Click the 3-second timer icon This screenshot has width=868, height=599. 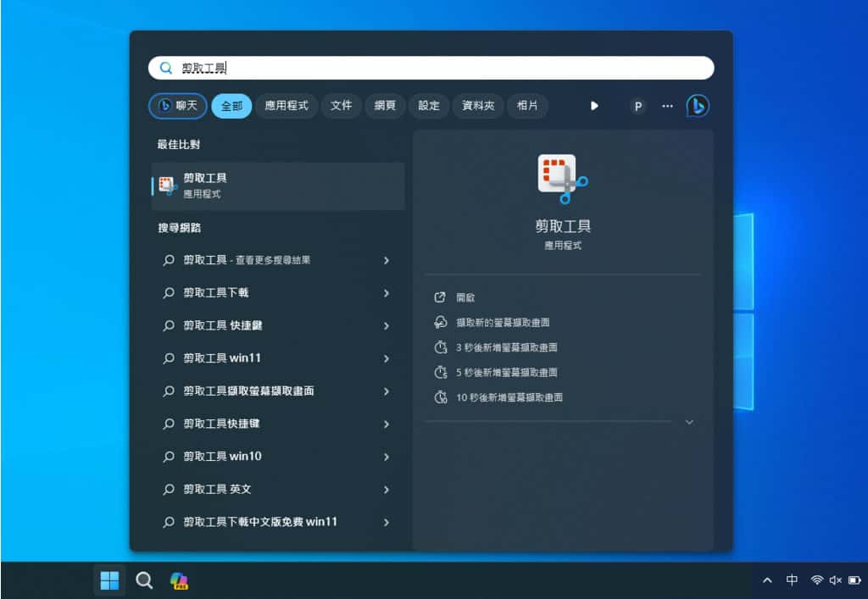(x=440, y=347)
